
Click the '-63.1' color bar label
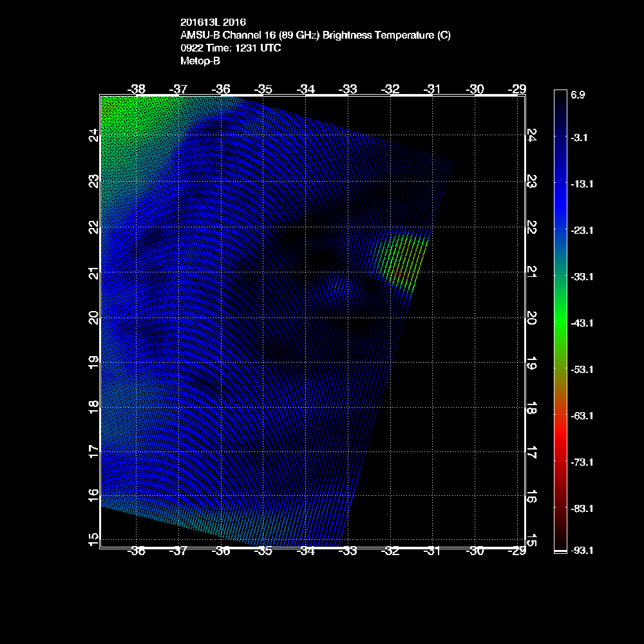(582, 416)
